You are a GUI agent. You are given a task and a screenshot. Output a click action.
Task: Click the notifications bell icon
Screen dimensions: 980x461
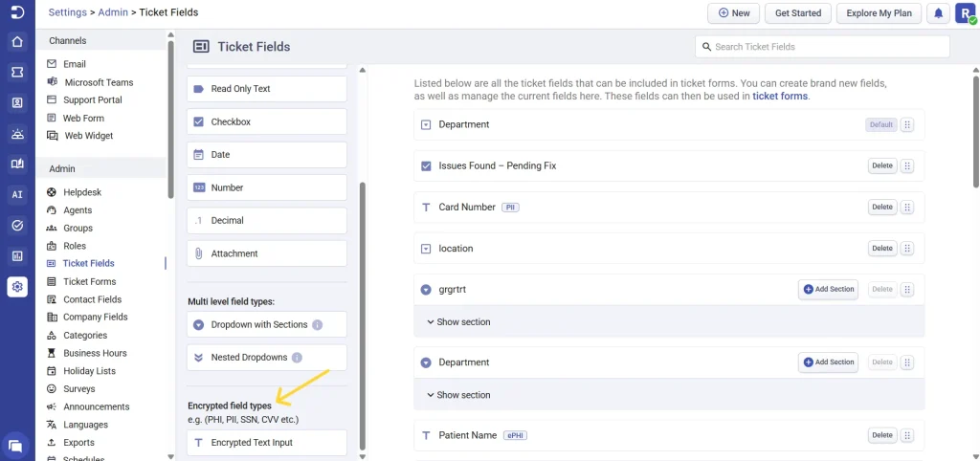(x=939, y=13)
